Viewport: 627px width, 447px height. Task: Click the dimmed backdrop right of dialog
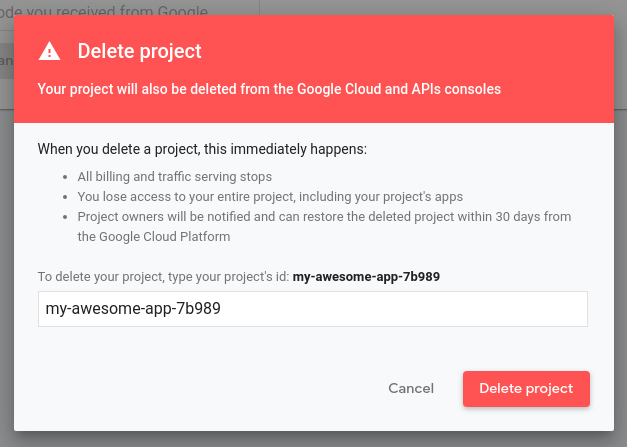620,250
